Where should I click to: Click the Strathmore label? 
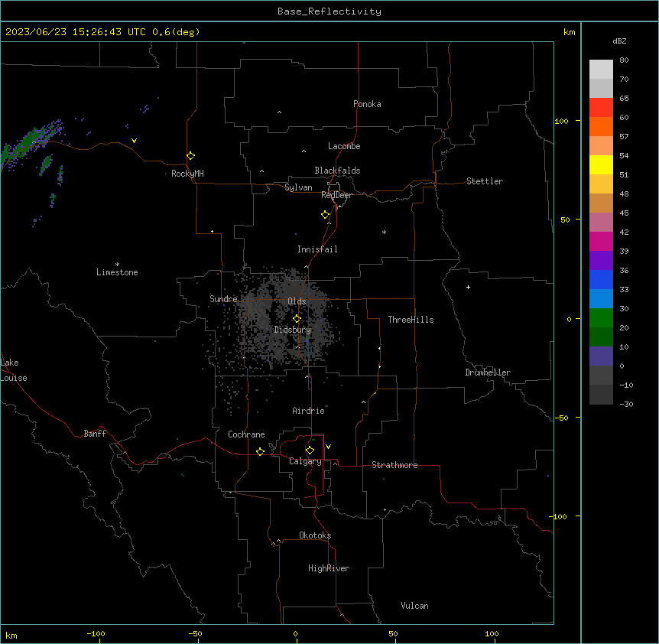[394, 465]
